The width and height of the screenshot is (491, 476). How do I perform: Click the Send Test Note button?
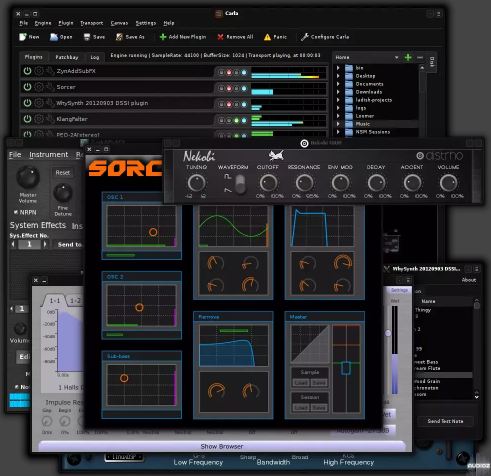pos(445,421)
